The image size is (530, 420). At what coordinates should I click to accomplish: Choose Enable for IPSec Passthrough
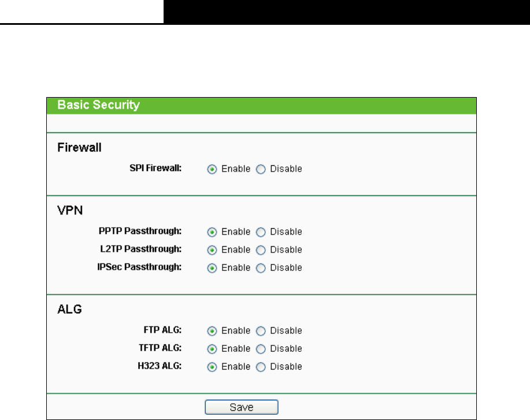(x=212, y=268)
